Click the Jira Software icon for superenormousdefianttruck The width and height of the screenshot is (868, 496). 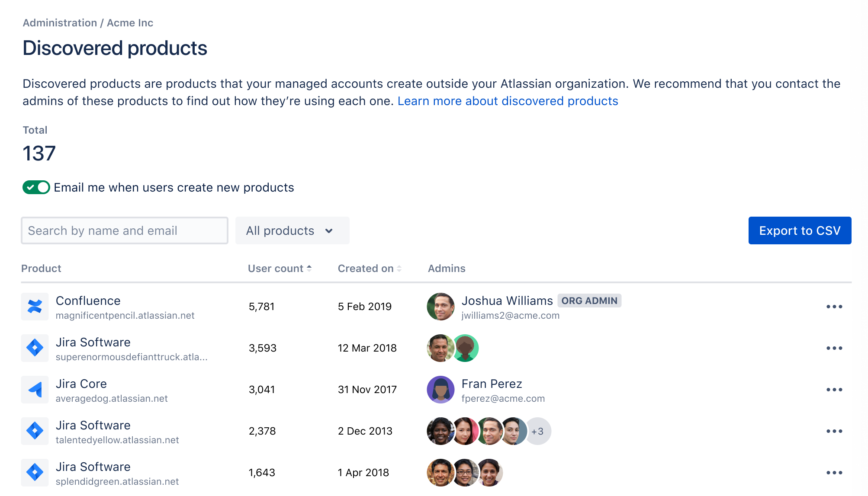35,348
